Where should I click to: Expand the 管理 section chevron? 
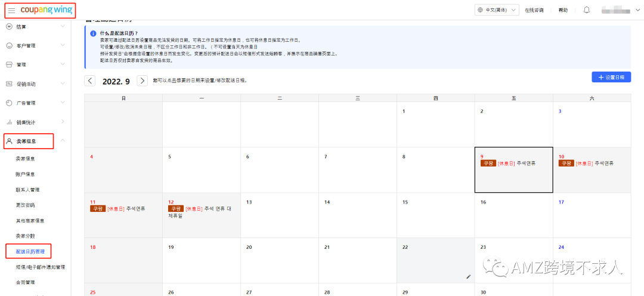[x=63, y=64]
